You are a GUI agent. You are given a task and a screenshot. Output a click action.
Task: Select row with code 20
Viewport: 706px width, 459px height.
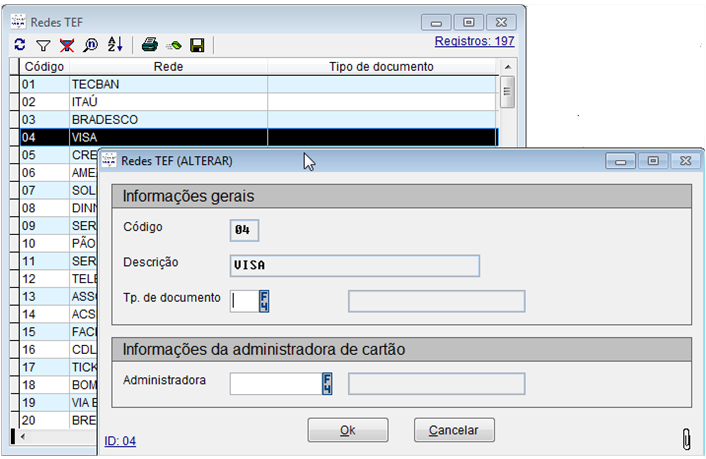59,420
